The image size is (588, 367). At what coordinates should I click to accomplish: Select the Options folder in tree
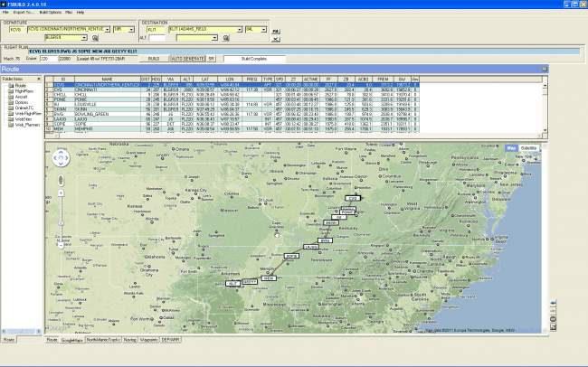(x=22, y=102)
